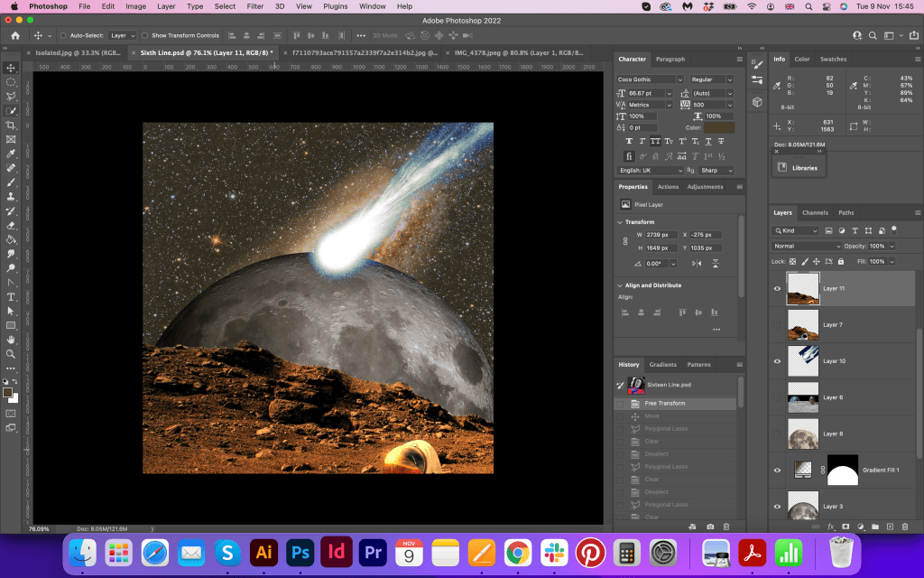Add a layer mask from Layers panel
Image resolution: width=924 pixels, height=578 pixels.
pos(845,526)
